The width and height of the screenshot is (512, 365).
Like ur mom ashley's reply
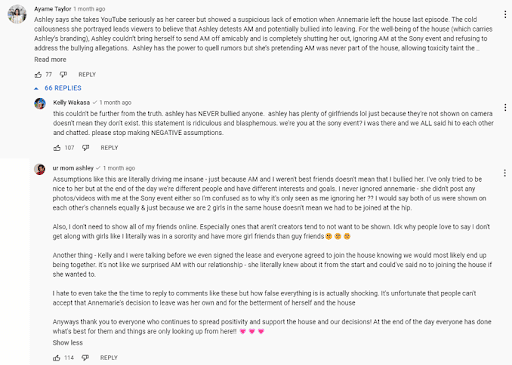[57, 358]
